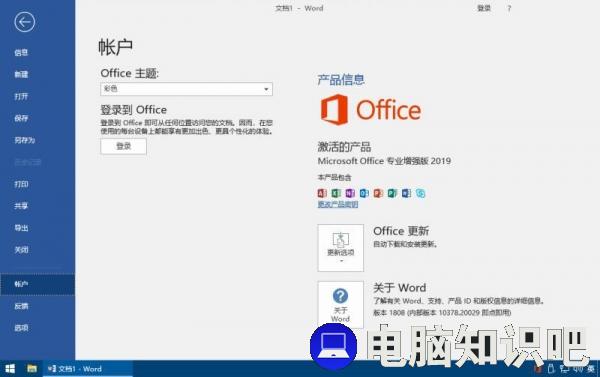The width and height of the screenshot is (600, 377).
Task: Click the USB eject icon in system tray
Action: 551,369
